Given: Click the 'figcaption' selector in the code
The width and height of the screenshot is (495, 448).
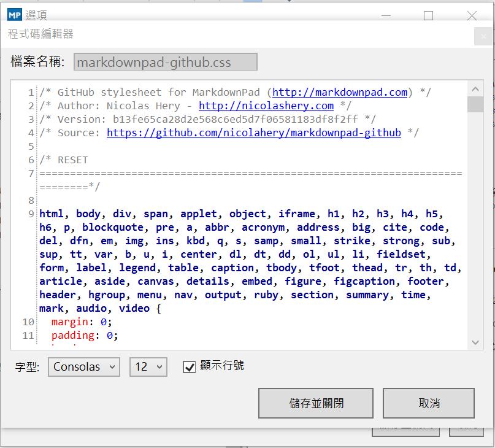Looking at the screenshot, I should [x=364, y=281].
